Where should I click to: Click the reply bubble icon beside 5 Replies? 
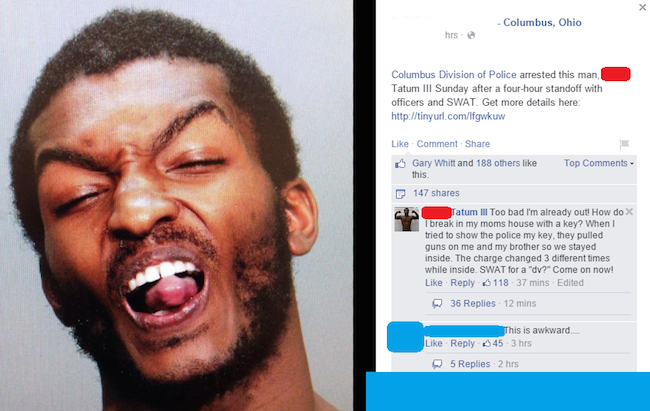[x=437, y=364]
